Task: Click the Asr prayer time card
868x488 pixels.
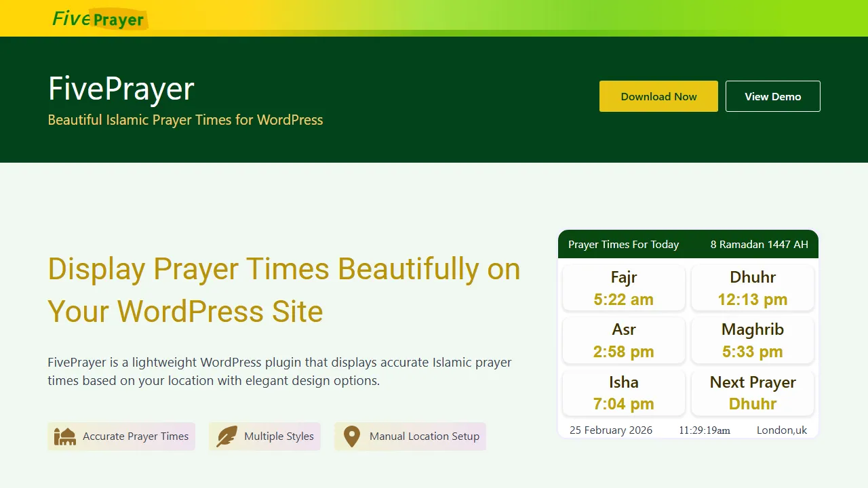Action: click(x=623, y=340)
